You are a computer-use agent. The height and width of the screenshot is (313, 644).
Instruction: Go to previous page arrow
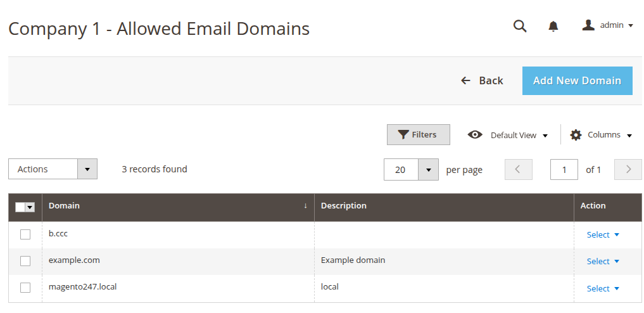[519, 169]
